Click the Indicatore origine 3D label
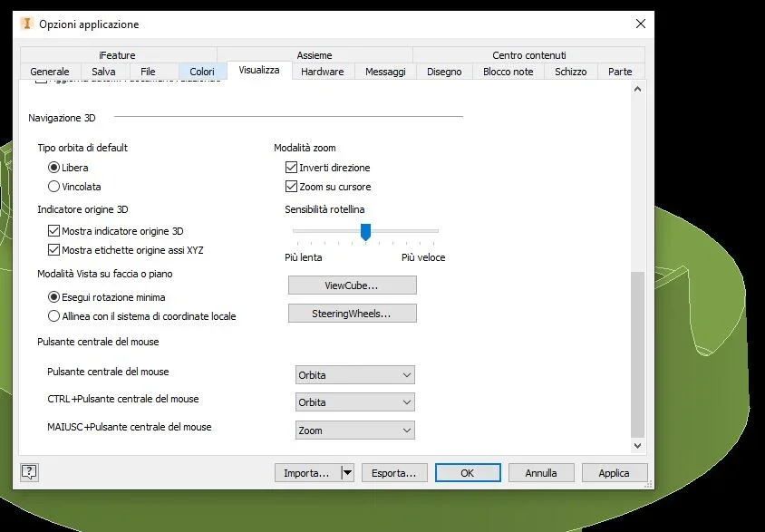Screen dimensions: 765x532 [x=83, y=209]
